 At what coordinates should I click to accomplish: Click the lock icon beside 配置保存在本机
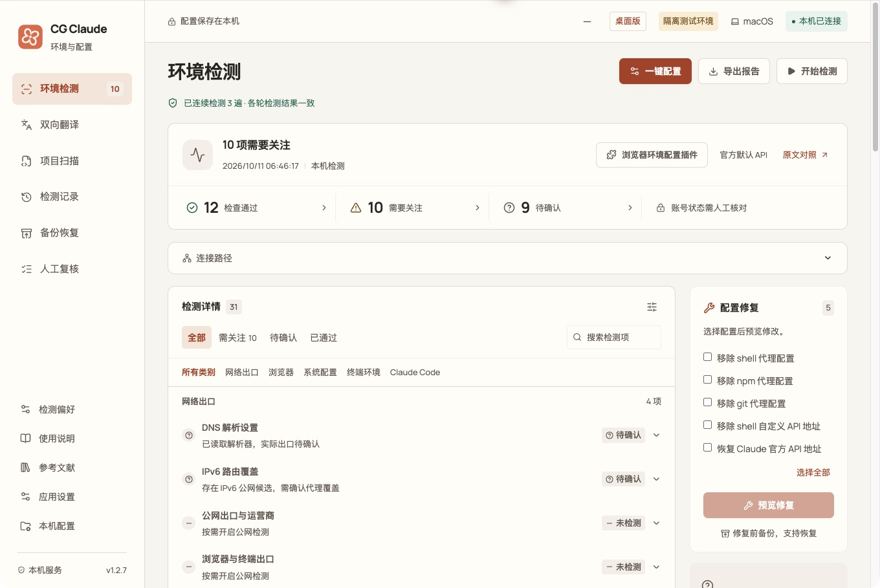pyautogui.click(x=171, y=21)
